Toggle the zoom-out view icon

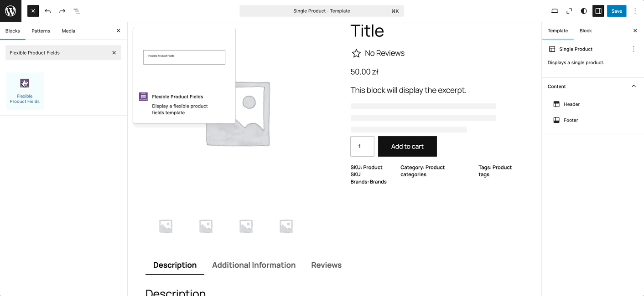coord(569,10)
